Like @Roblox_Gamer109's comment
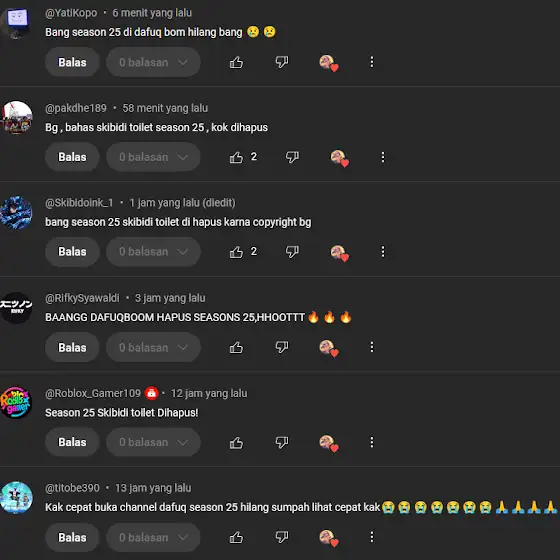Viewport: 560px width, 560px height. pos(236,443)
